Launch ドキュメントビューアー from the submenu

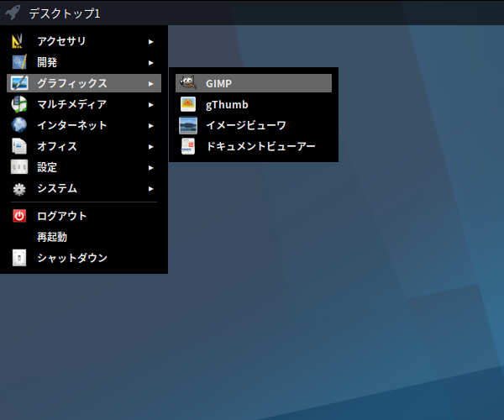(x=254, y=146)
